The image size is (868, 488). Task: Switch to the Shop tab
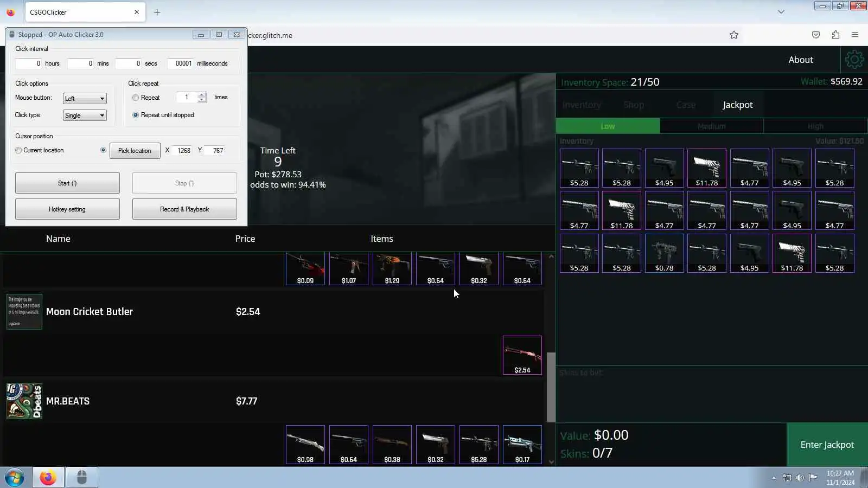[634, 105]
